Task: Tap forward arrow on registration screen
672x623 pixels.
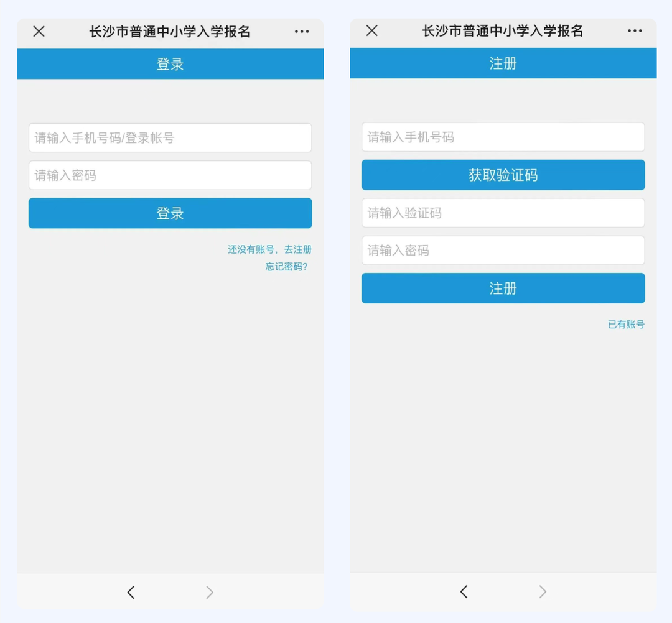Action: tap(543, 592)
